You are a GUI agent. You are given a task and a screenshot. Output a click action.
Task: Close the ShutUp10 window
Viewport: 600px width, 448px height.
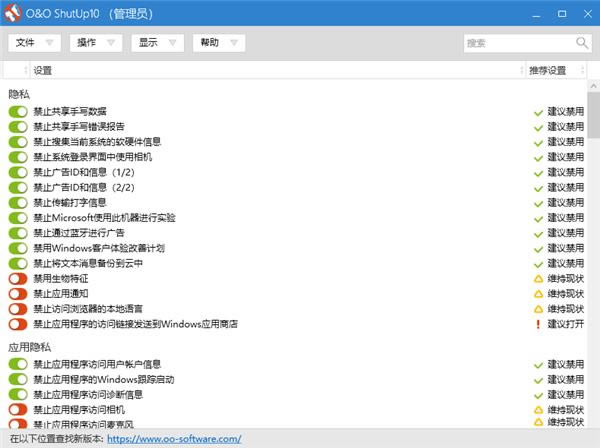point(588,14)
